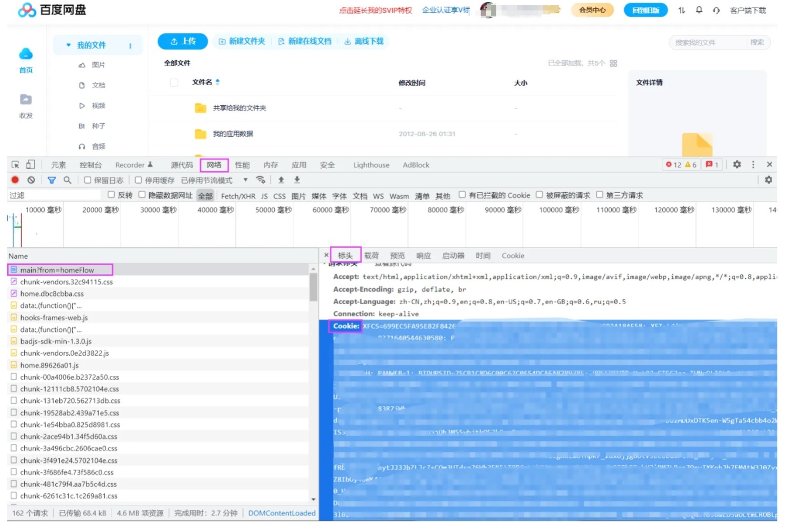This screenshot has width=788, height=532.
Task: Click DOMContentLoaded status link
Action: (282, 513)
